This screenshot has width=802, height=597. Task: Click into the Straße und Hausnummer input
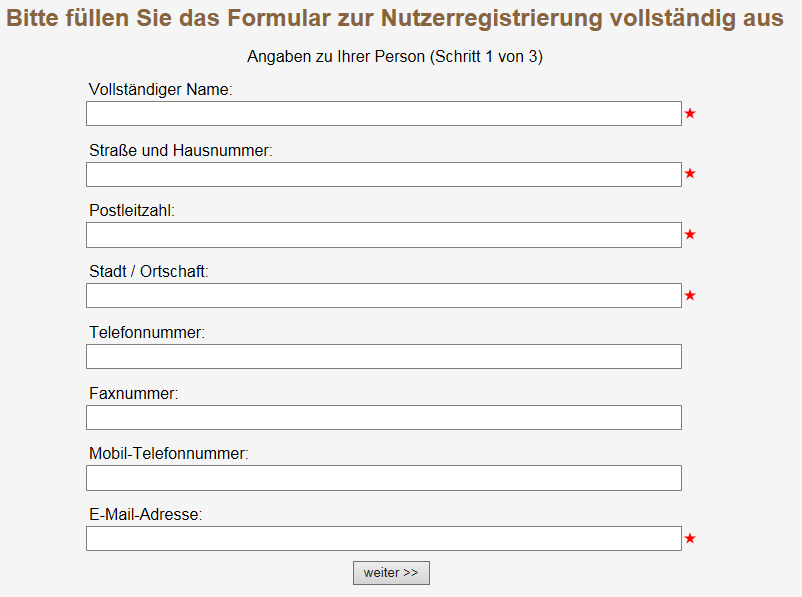pyautogui.click(x=384, y=175)
